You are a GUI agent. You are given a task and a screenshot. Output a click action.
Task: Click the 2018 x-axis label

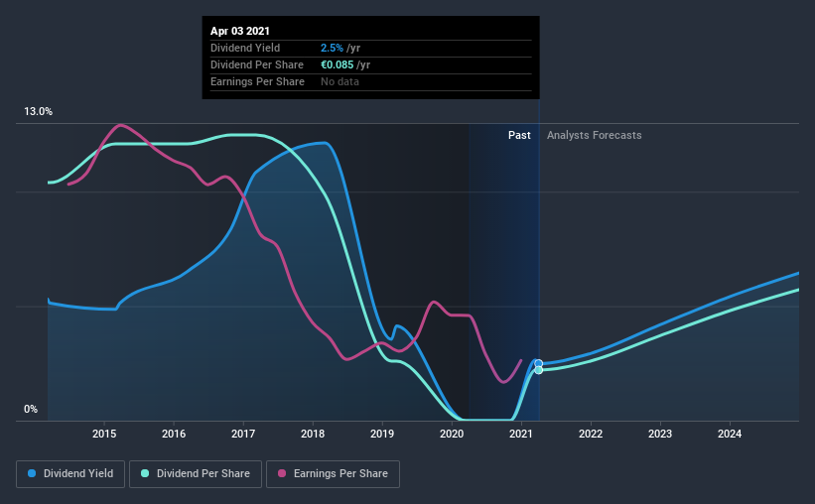point(313,434)
